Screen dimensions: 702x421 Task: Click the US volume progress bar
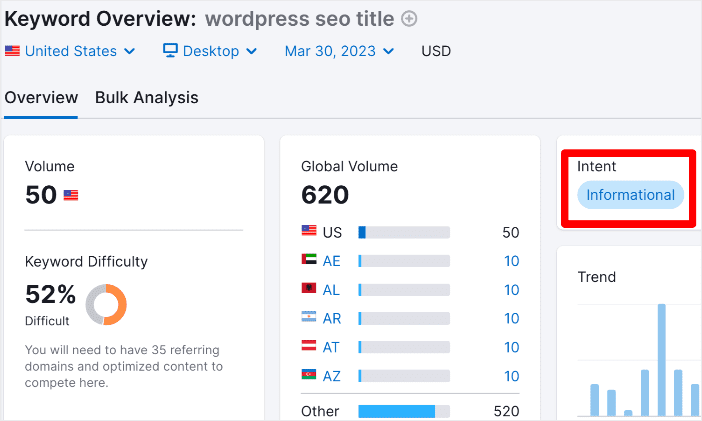point(404,232)
